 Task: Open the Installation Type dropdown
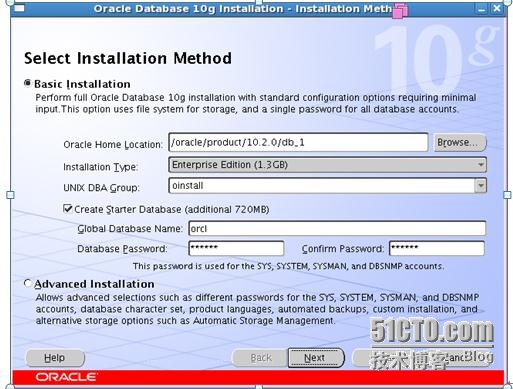pos(327,165)
